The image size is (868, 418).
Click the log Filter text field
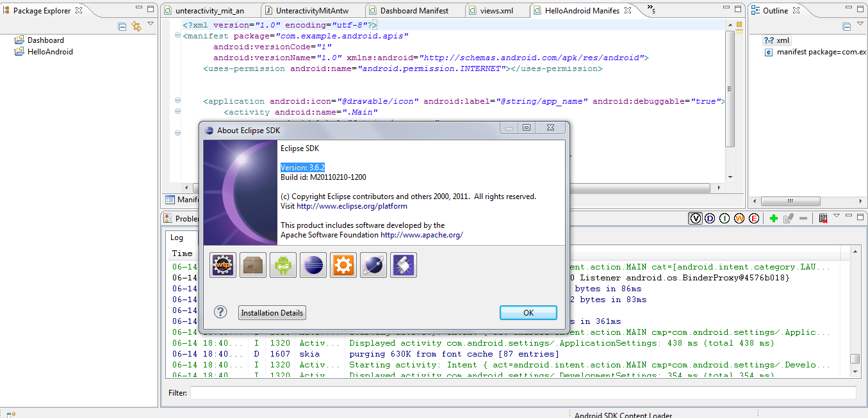(522, 392)
